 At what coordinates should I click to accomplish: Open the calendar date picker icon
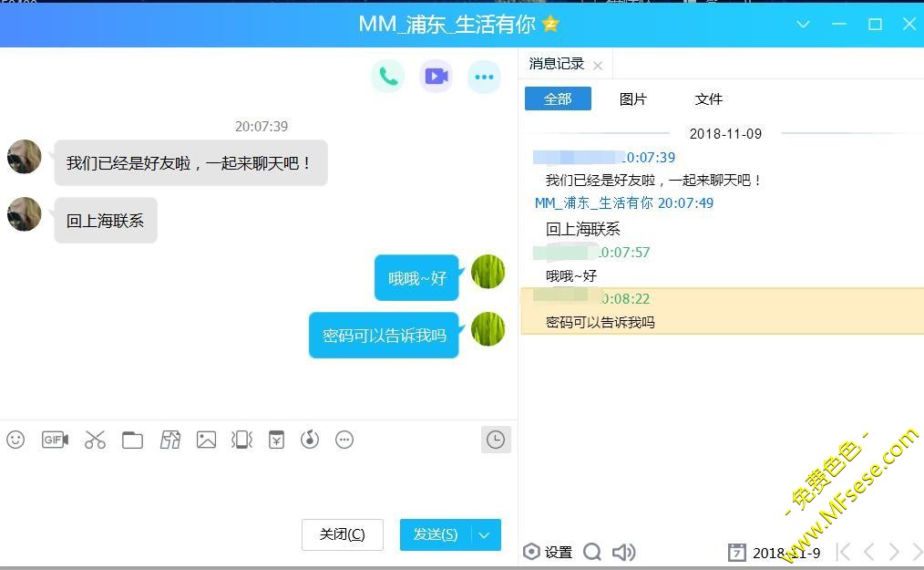pos(736,553)
